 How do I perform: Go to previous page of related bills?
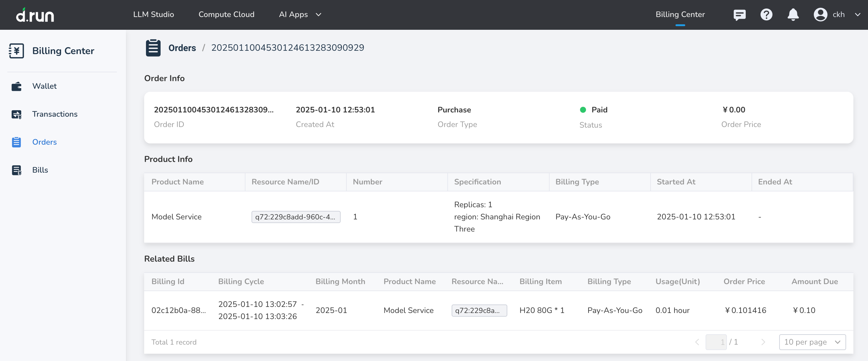point(697,342)
